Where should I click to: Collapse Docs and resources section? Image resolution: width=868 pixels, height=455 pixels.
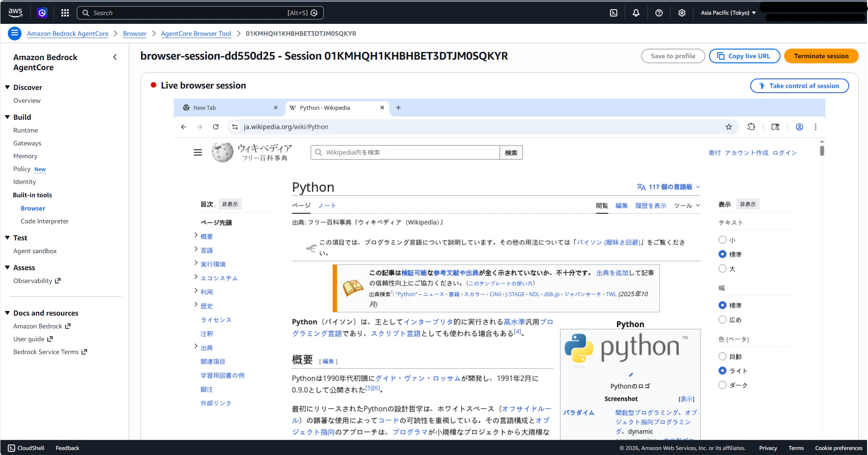(7, 313)
